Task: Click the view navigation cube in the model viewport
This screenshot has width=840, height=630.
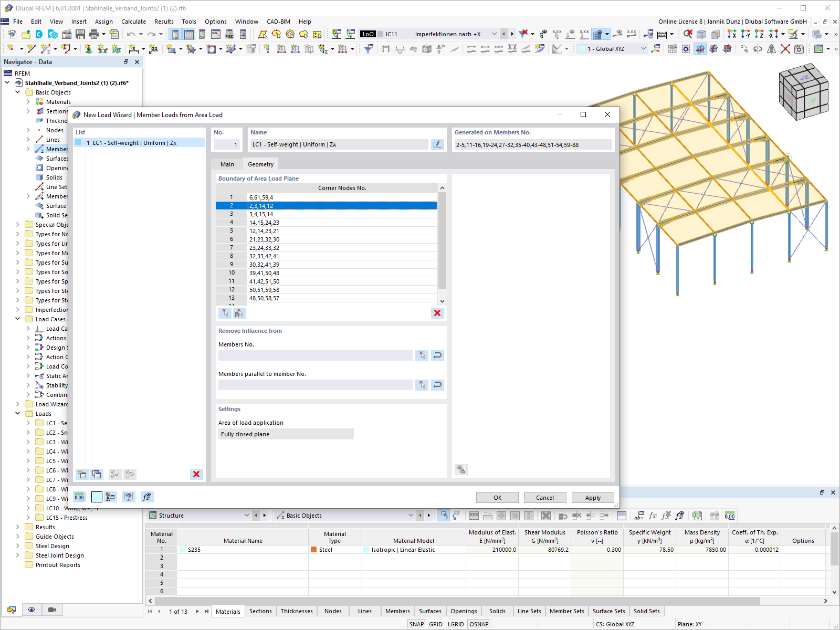Action: (x=803, y=92)
